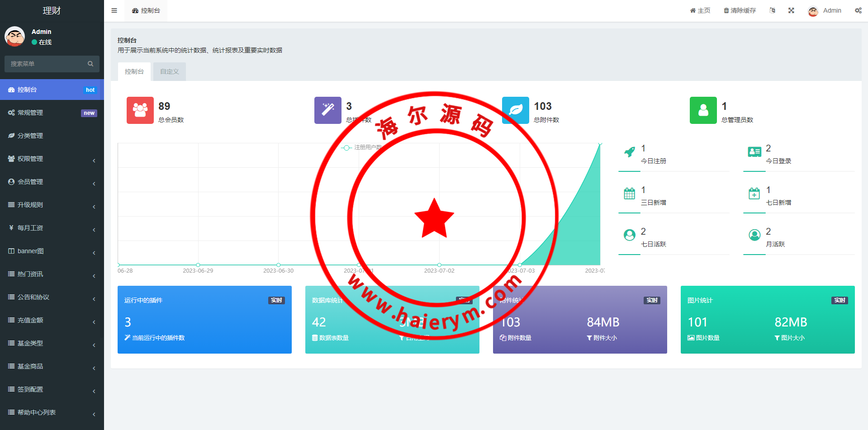The image size is (868, 430).
Task: Expand the 权限管理 sidebar menu
Action: pyautogui.click(x=52, y=159)
